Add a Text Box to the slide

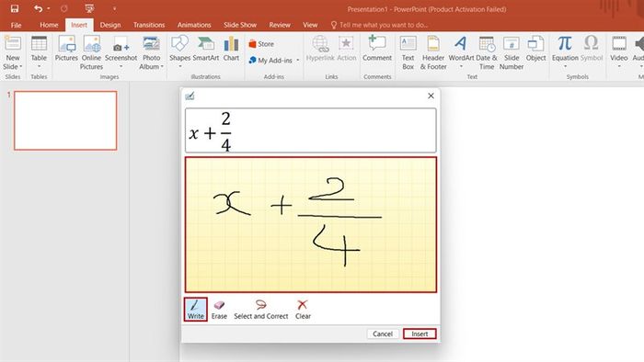point(408,53)
